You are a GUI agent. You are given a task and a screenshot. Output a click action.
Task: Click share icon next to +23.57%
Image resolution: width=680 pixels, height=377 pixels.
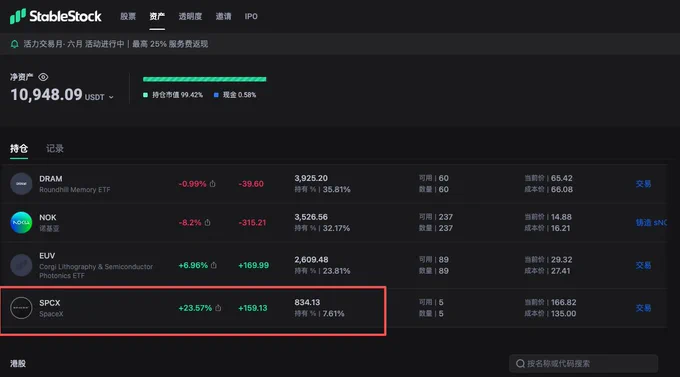tap(218, 308)
